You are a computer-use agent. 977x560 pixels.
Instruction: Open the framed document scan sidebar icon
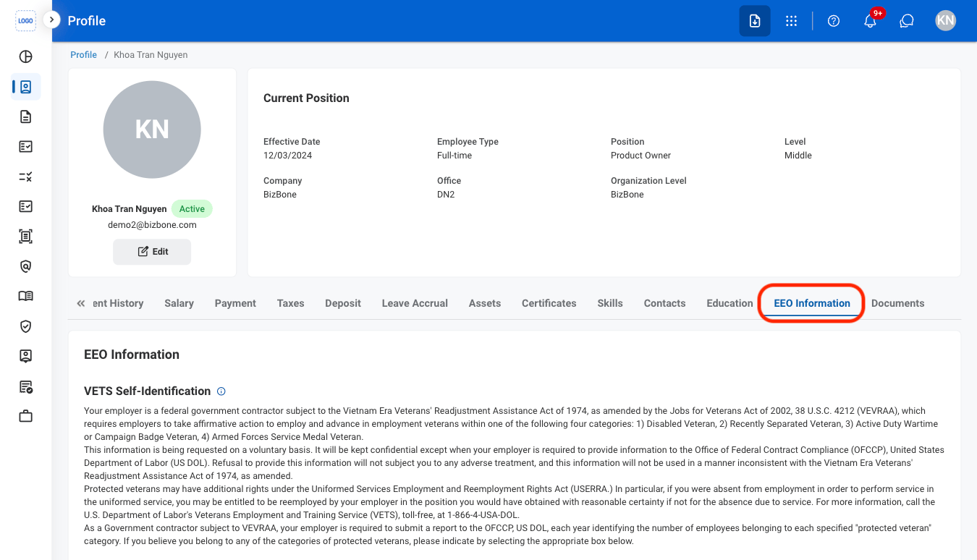(x=25, y=237)
